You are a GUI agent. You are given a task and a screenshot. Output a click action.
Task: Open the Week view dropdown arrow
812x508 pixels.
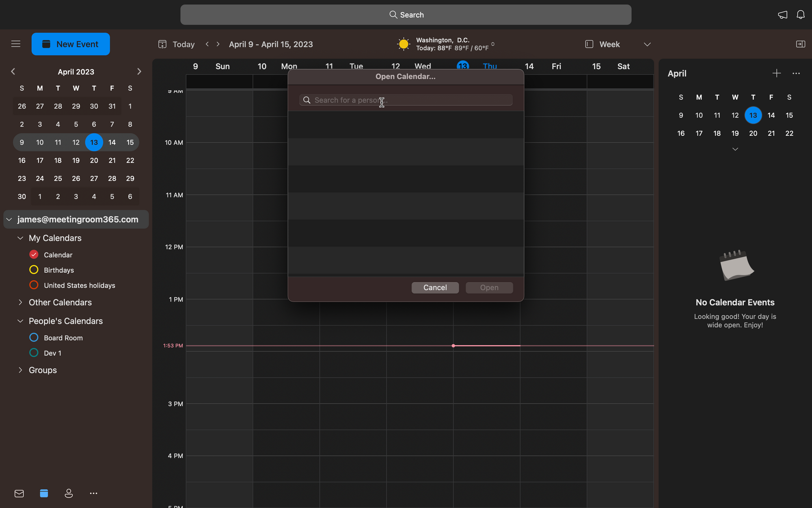[x=647, y=44]
